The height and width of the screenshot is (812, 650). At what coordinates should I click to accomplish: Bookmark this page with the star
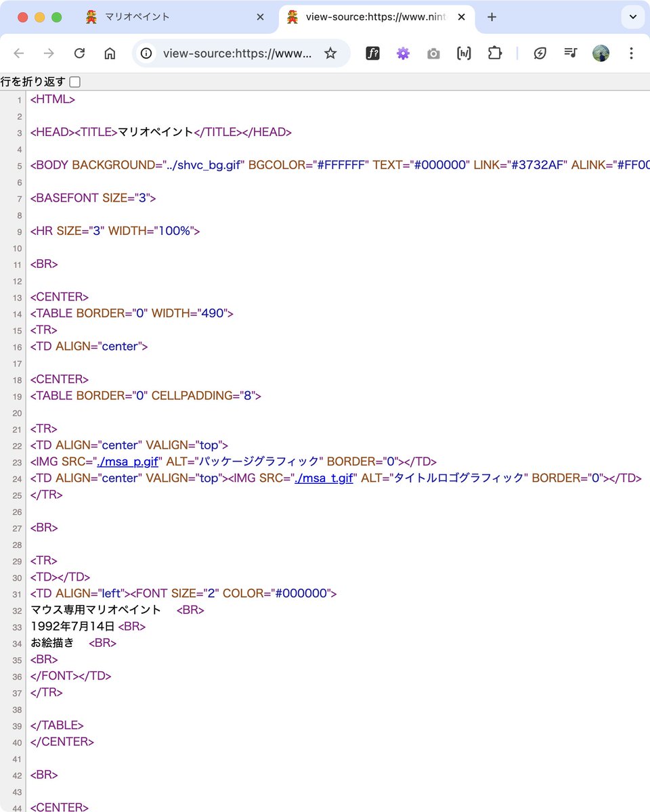click(x=330, y=53)
